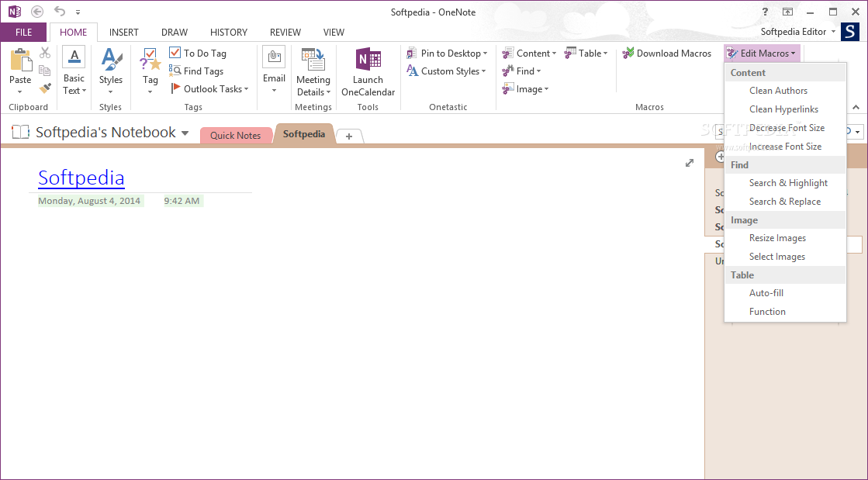Open the Help question mark icon
This screenshot has width=868, height=480.
(x=765, y=12)
